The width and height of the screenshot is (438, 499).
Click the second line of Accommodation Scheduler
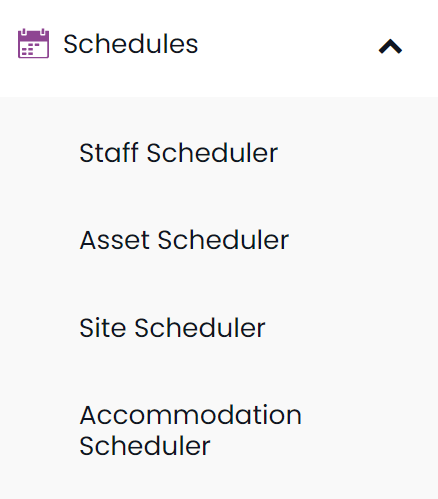(x=145, y=446)
